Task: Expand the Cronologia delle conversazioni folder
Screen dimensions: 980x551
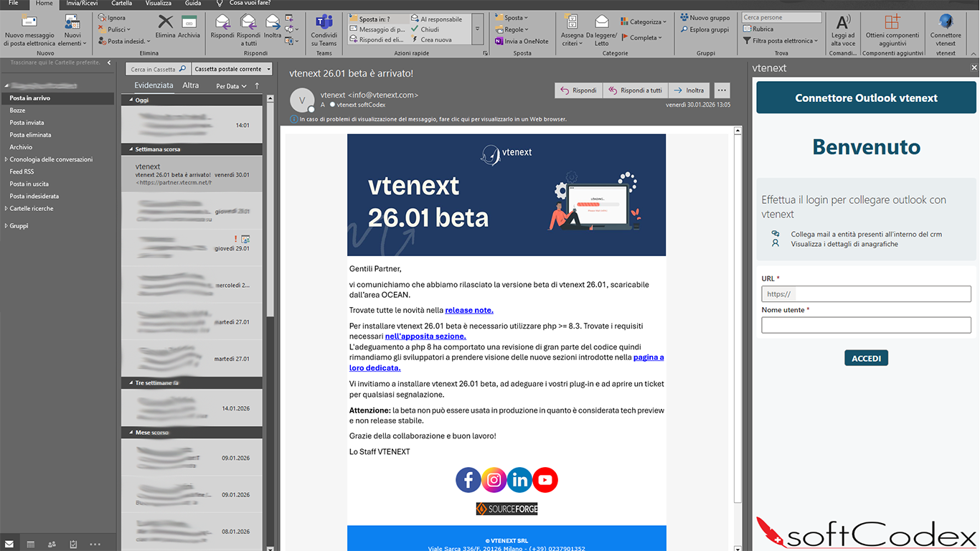Action: click(x=6, y=159)
